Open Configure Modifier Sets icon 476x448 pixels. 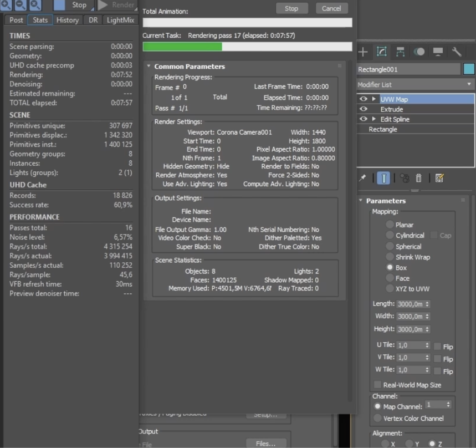pos(439,178)
